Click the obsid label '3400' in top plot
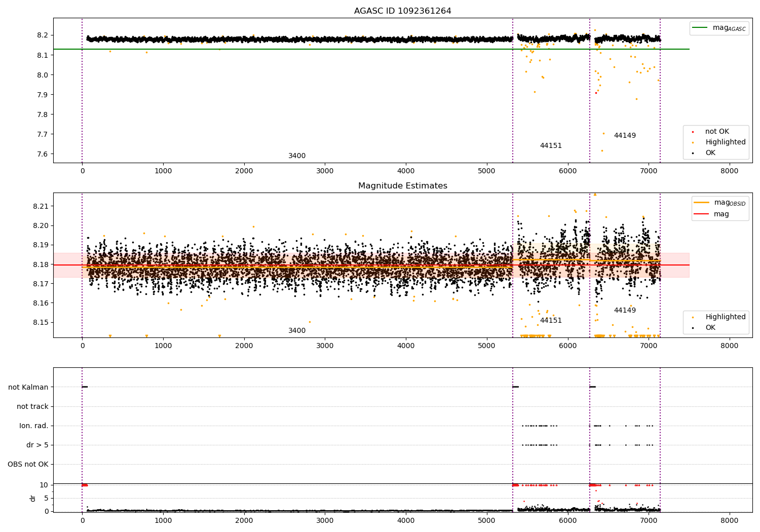 click(297, 156)
